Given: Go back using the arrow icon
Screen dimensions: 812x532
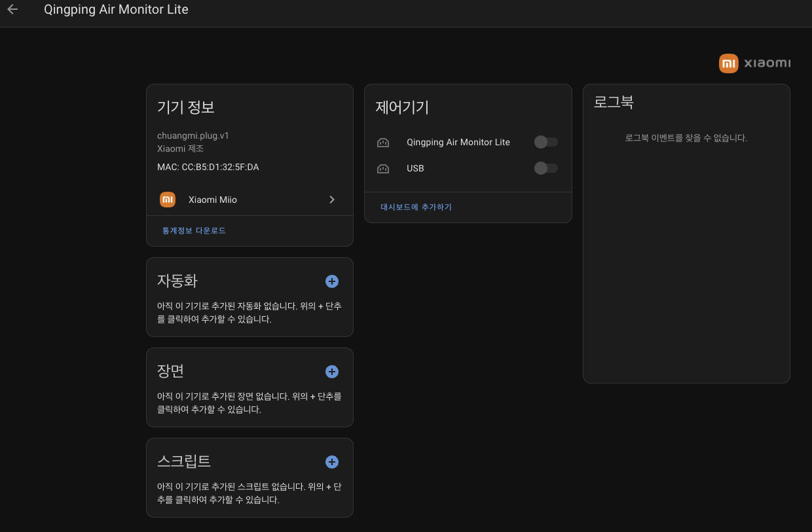Looking at the screenshot, I should [12, 10].
